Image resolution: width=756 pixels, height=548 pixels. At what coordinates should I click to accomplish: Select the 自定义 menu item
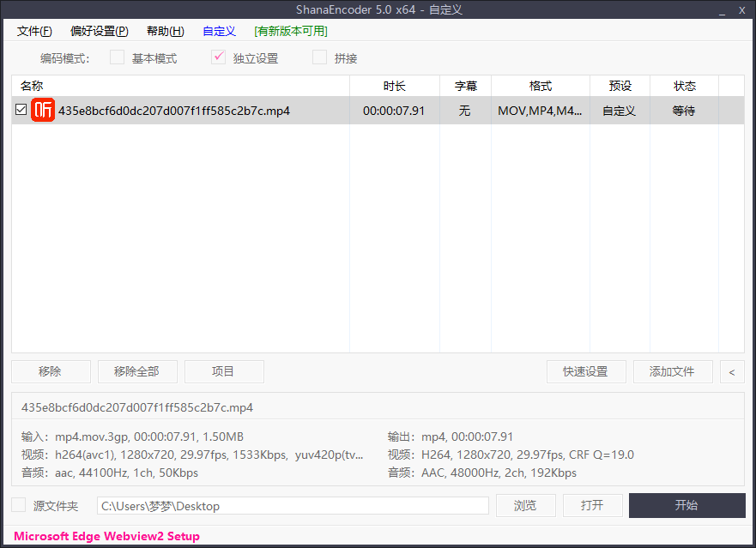click(x=219, y=31)
